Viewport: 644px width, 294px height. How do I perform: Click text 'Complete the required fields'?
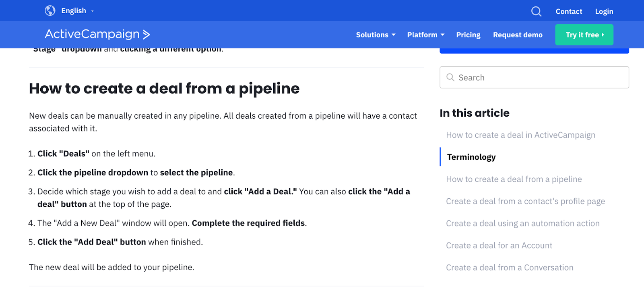[x=248, y=223]
